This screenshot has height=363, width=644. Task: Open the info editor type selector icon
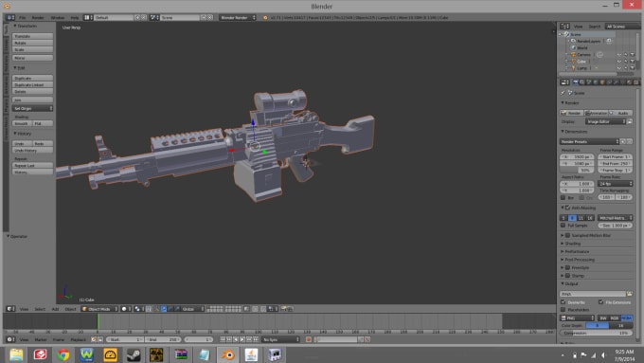tap(10, 18)
